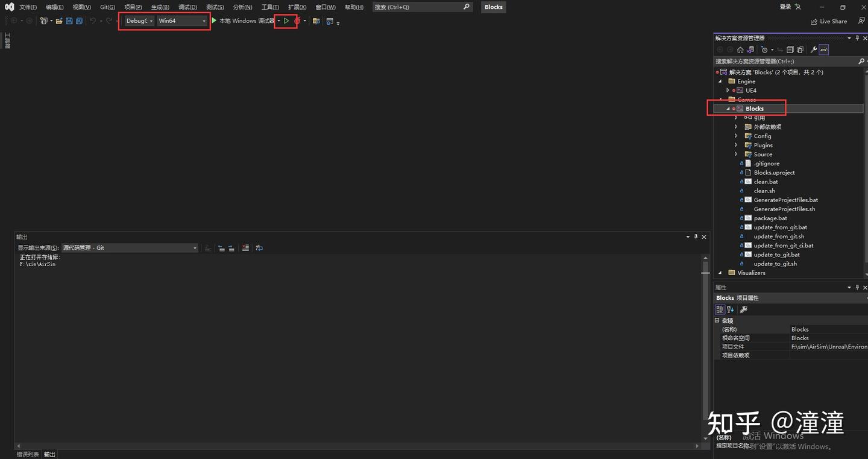Open dropdown arrow beside 本地 Windows 调试器

pos(278,21)
